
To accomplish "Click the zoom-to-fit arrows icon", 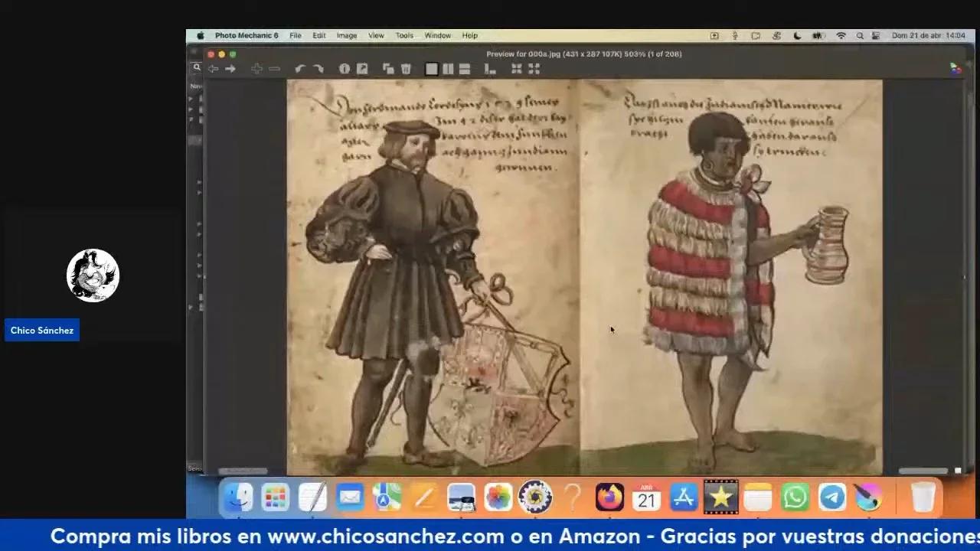I will (517, 69).
